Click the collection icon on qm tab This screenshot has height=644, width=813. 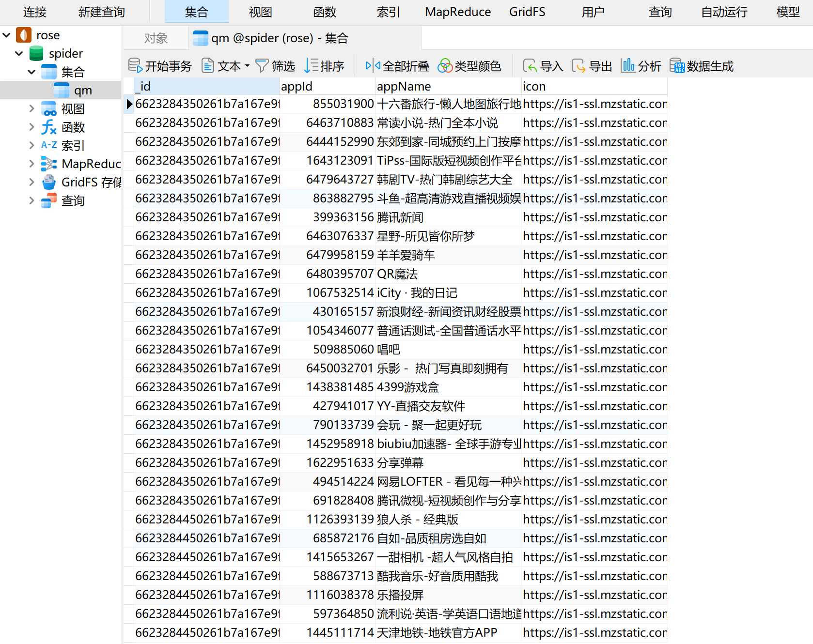point(201,38)
